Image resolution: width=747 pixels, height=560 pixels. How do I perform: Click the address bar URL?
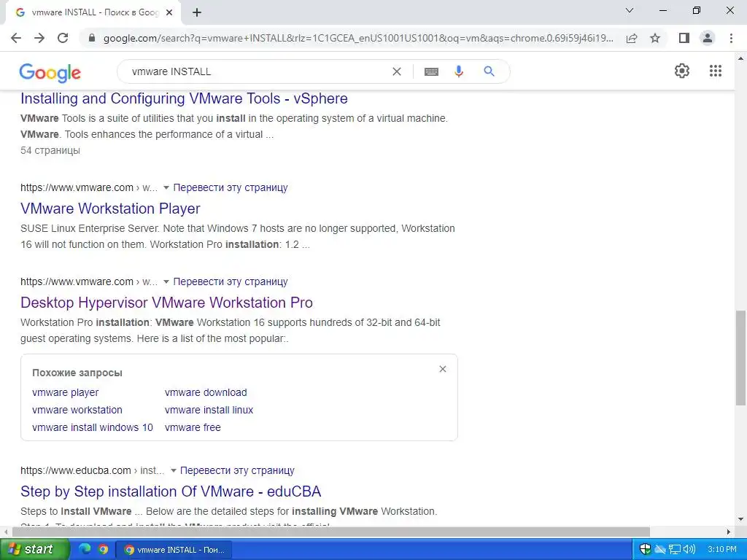358,38
